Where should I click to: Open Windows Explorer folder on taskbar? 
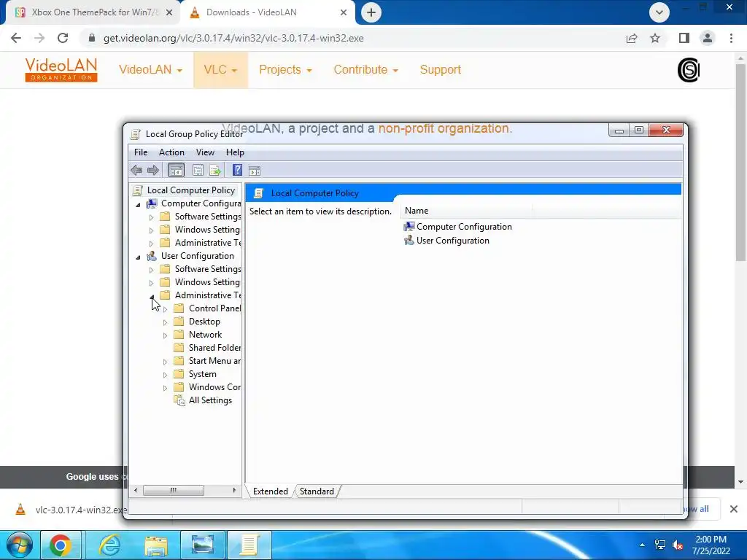156,545
